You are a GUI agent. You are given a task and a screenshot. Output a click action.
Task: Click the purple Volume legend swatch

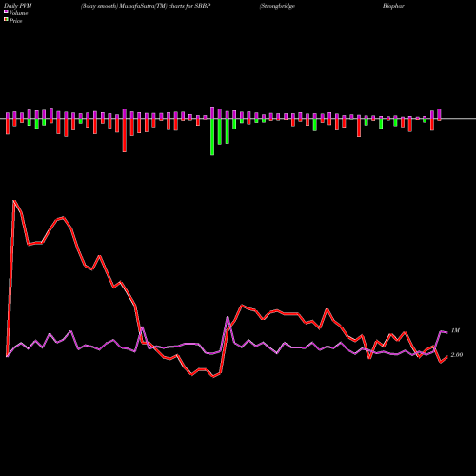click(x=6, y=11)
